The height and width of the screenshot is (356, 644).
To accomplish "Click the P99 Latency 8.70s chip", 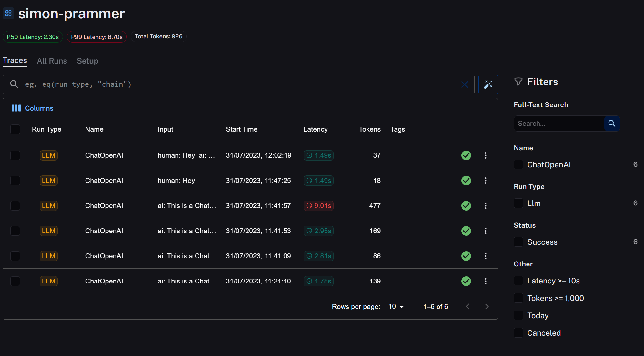I will point(97,37).
